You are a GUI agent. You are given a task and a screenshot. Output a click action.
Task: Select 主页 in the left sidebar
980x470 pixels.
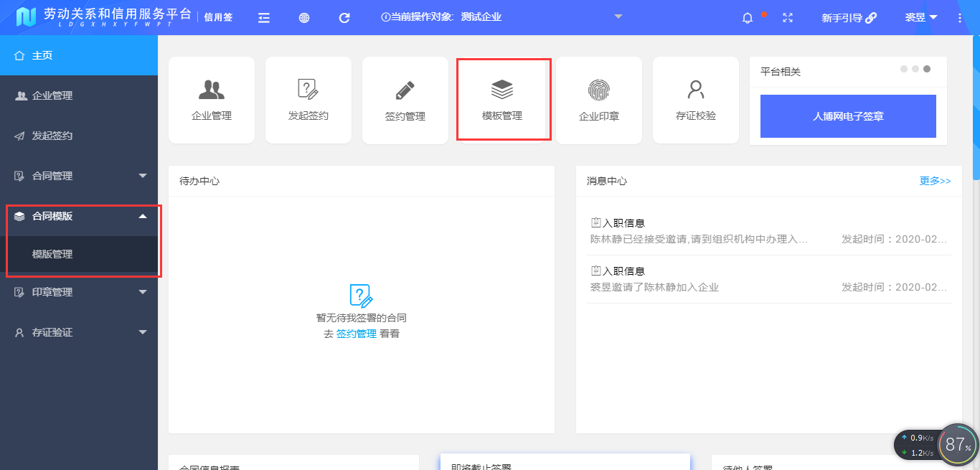pyautogui.click(x=79, y=55)
